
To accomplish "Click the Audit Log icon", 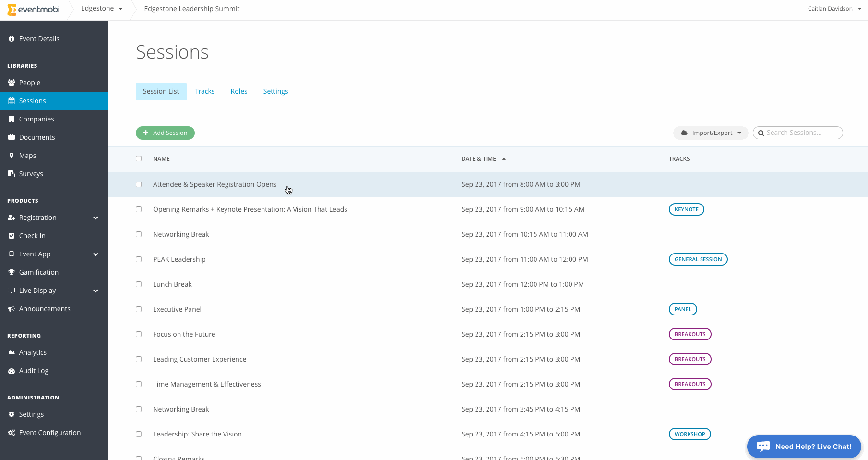I will tap(12, 371).
